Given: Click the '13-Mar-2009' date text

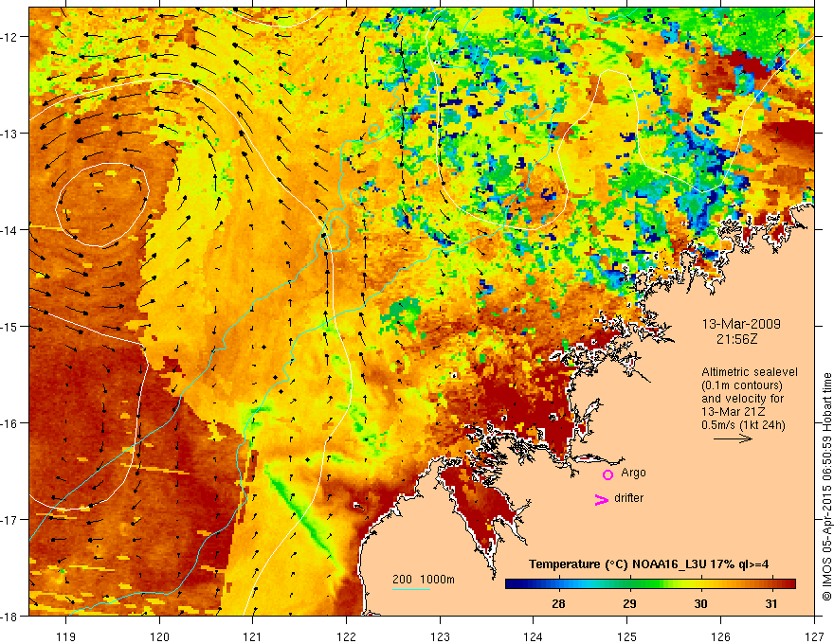Looking at the screenshot, I should click(x=741, y=324).
